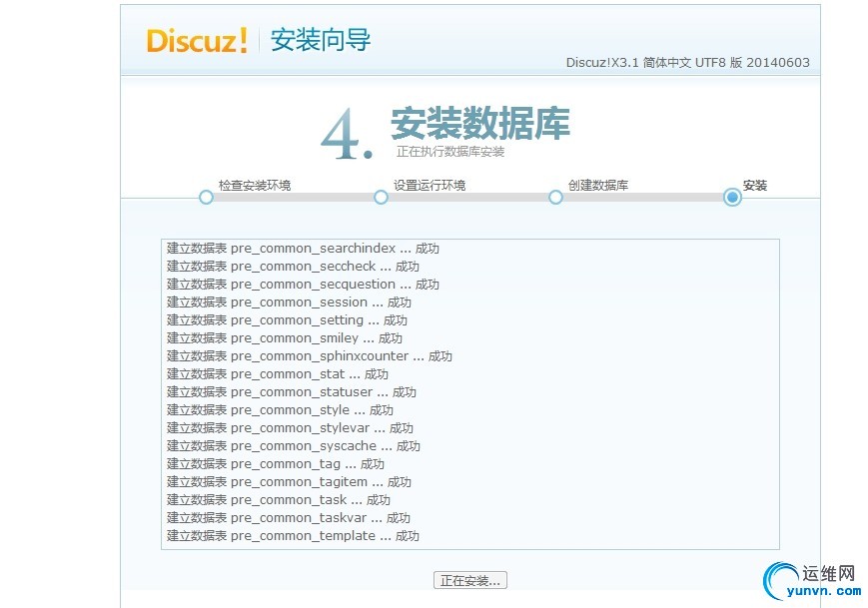
Task: Click the 设置运行环境 step label
Action: pos(430,186)
